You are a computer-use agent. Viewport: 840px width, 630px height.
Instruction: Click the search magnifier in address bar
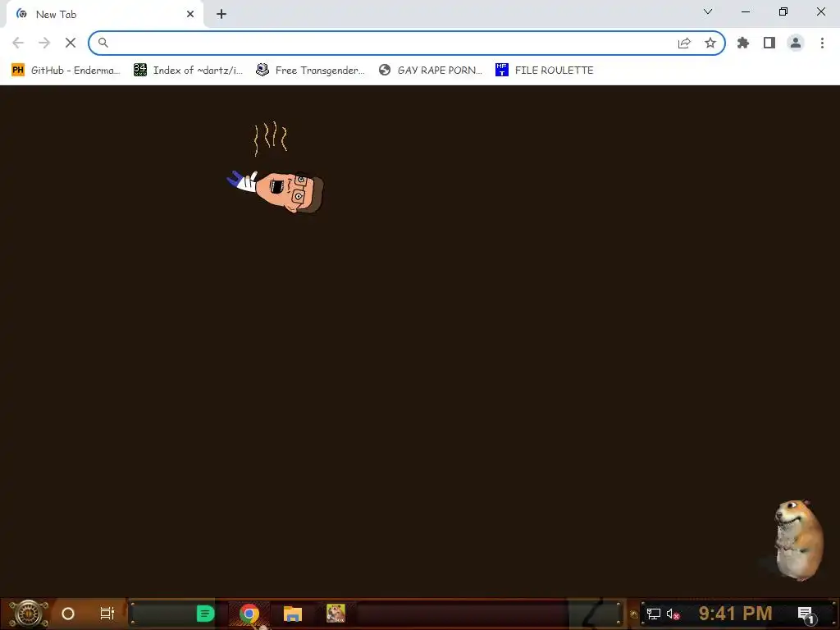point(103,43)
